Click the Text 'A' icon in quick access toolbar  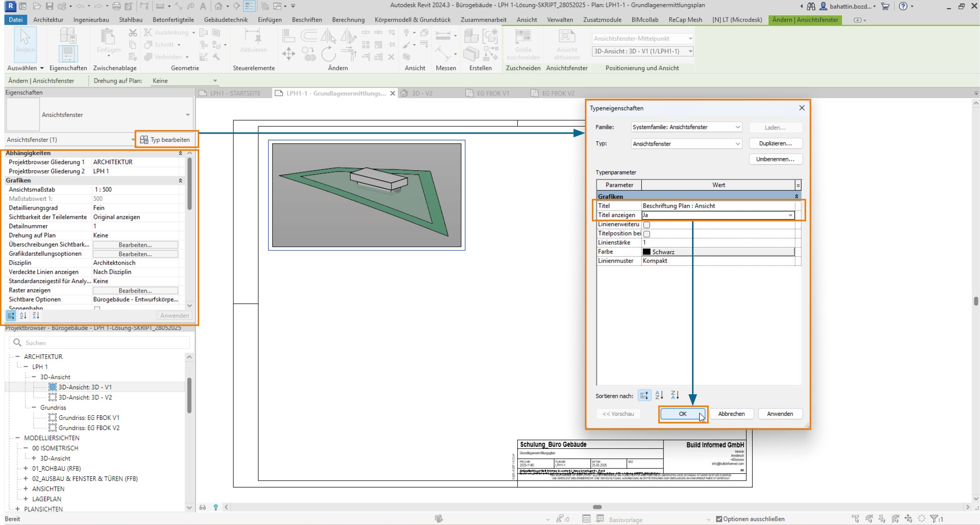(203, 6)
